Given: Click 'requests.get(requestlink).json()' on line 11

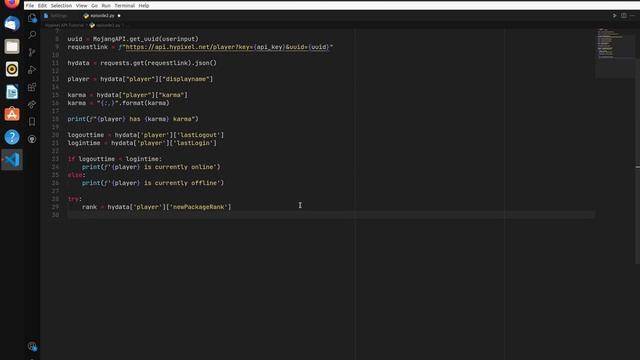Looking at the screenshot, I should tap(158, 63).
